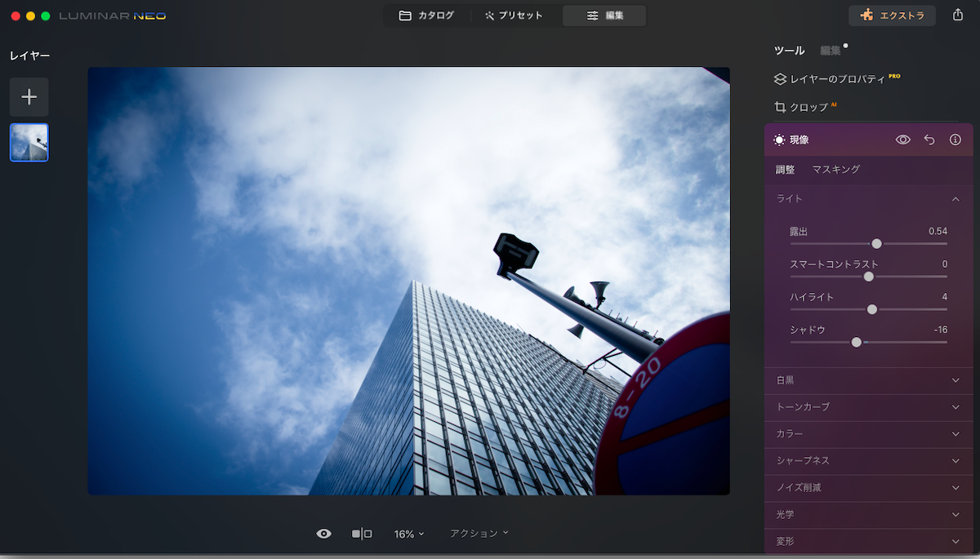Toggle 現像 tool visibility eye
This screenshot has height=559, width=980.
coord(902,140)
